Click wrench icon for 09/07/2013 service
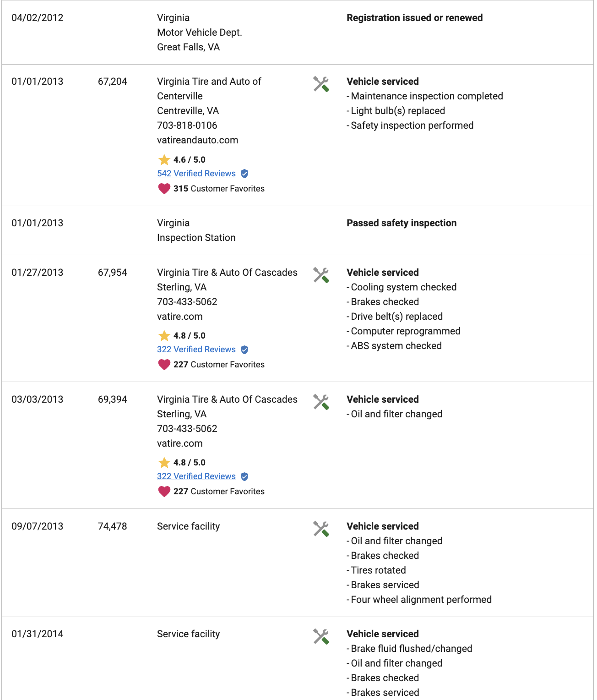597x700 pixels. (321, 529)
